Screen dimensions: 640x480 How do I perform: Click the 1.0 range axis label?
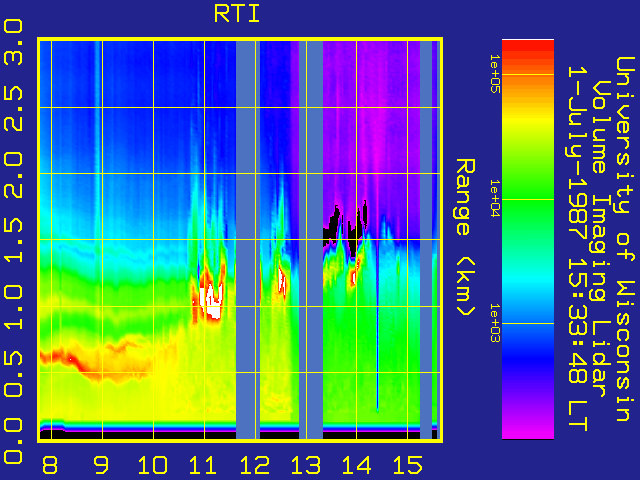[13, 308]
